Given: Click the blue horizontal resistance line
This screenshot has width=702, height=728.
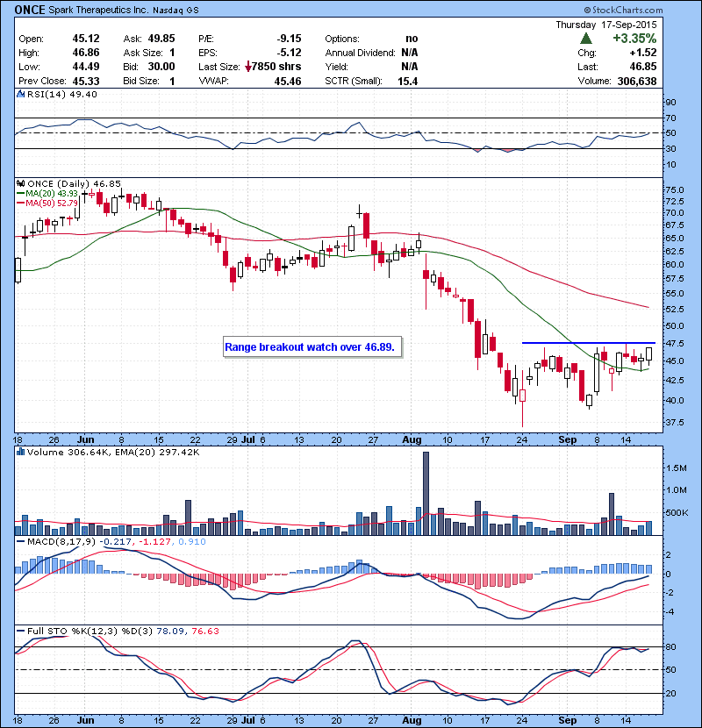Looking at the screenshot, I should [589, 343].
